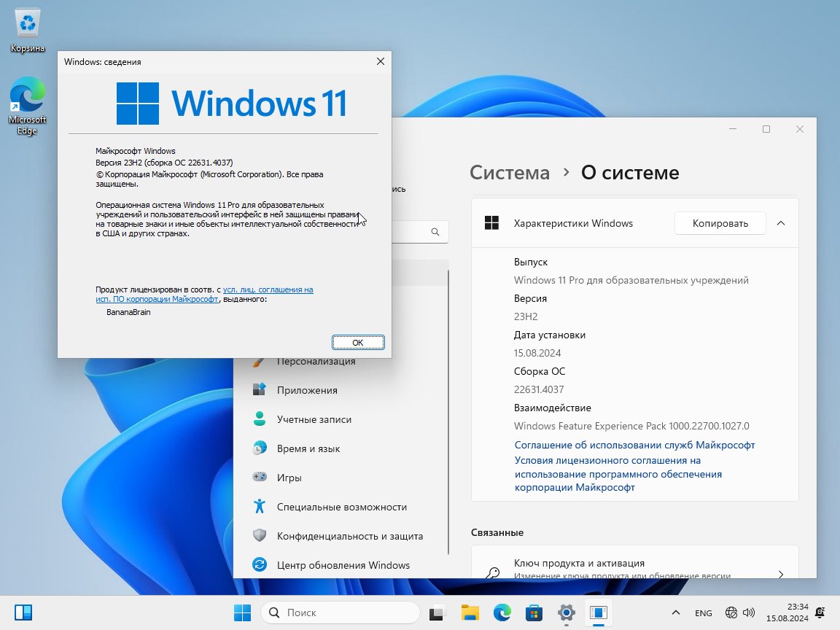Open the Recycle Bin desktop icon
840x630 pixels.
pyautogui.click(x=28, y=31)
